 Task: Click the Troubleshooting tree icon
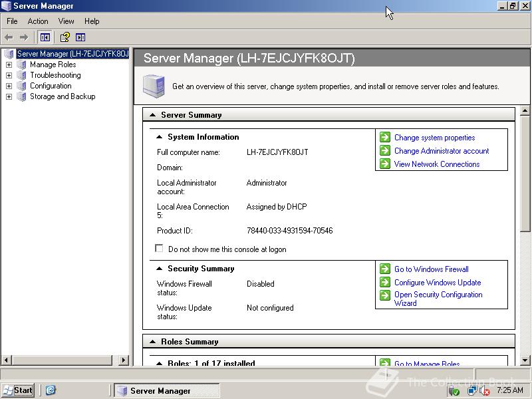21,75
